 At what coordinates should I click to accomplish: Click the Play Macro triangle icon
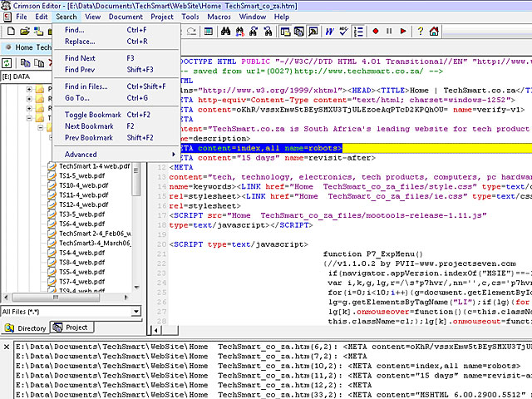pyautogui.click(x=402, y=32)
